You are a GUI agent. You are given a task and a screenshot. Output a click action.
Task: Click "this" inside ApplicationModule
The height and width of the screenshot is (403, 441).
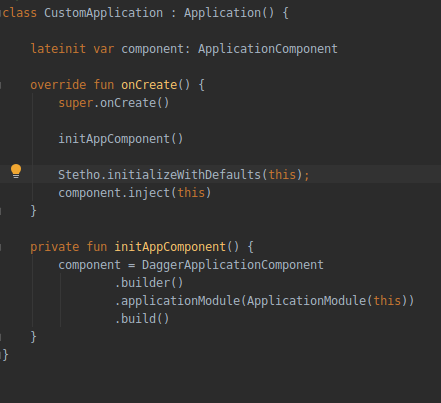point(387,301)
